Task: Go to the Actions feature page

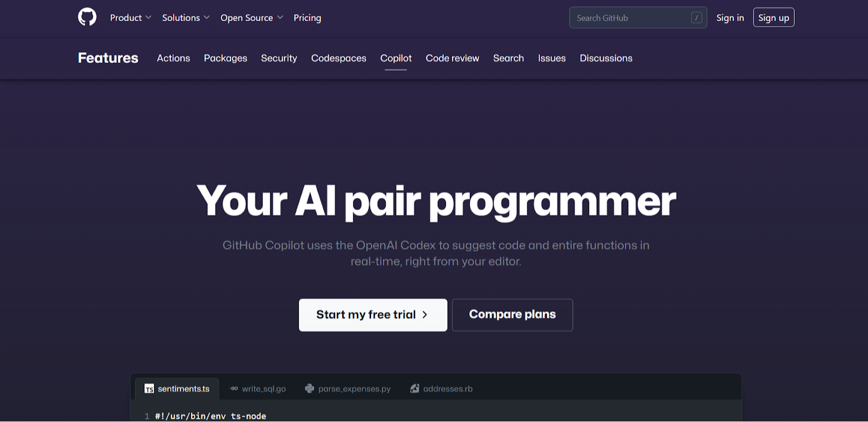Action: point(174,58)
